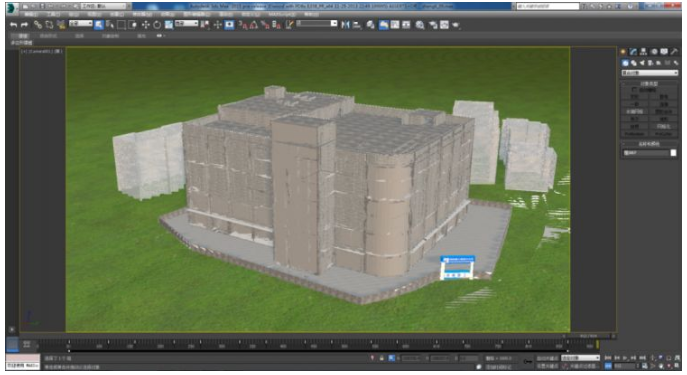Image resolution: width=687 pixels, height=375 pixels.
Task: Select the Lights category icon
Action: 642,63
